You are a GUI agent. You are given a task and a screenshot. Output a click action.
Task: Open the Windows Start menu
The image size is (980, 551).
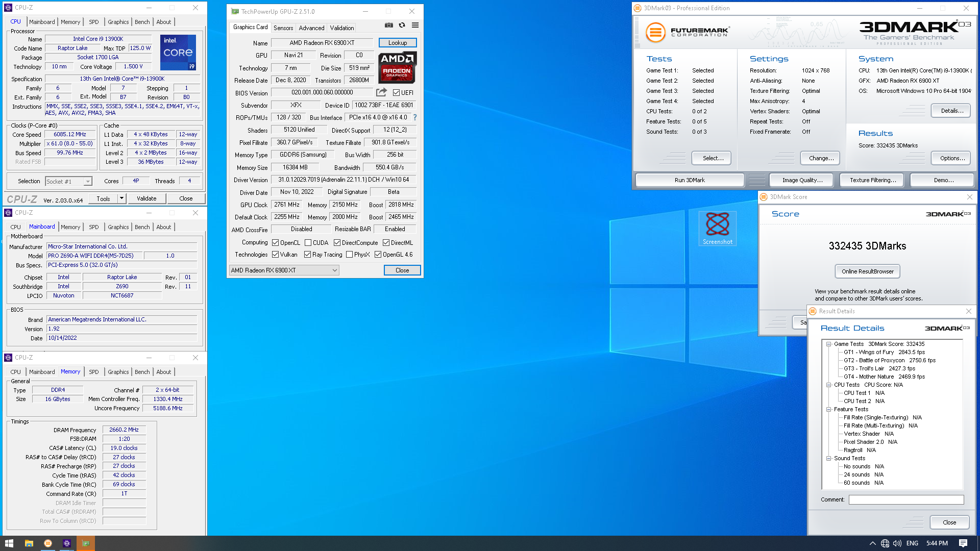tap(9, 543)
